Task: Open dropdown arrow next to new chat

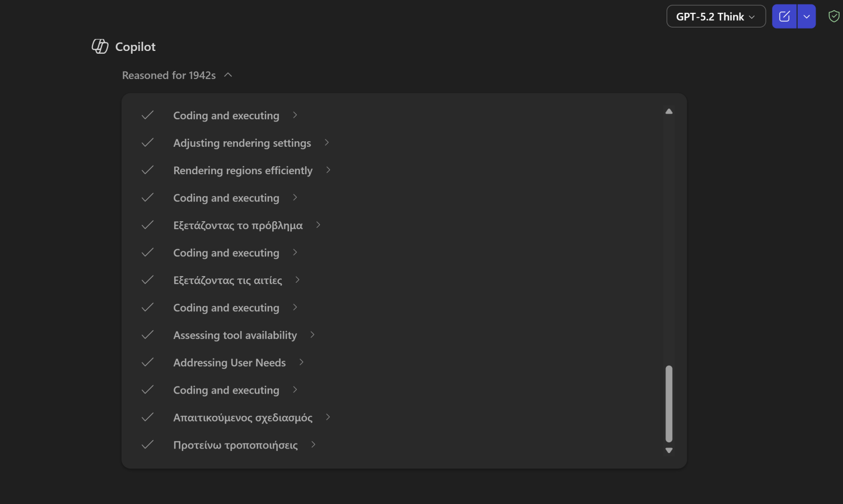Action: (x=807, y=17)
